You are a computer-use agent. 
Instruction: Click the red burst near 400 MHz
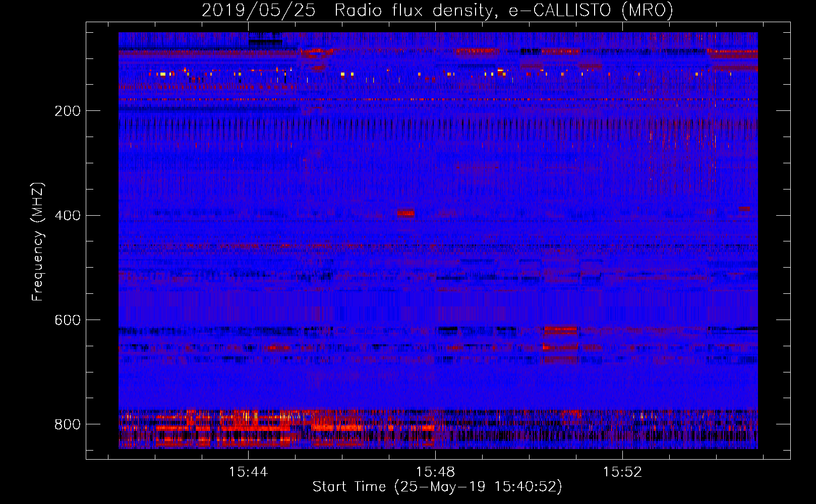tap(405, 212)
